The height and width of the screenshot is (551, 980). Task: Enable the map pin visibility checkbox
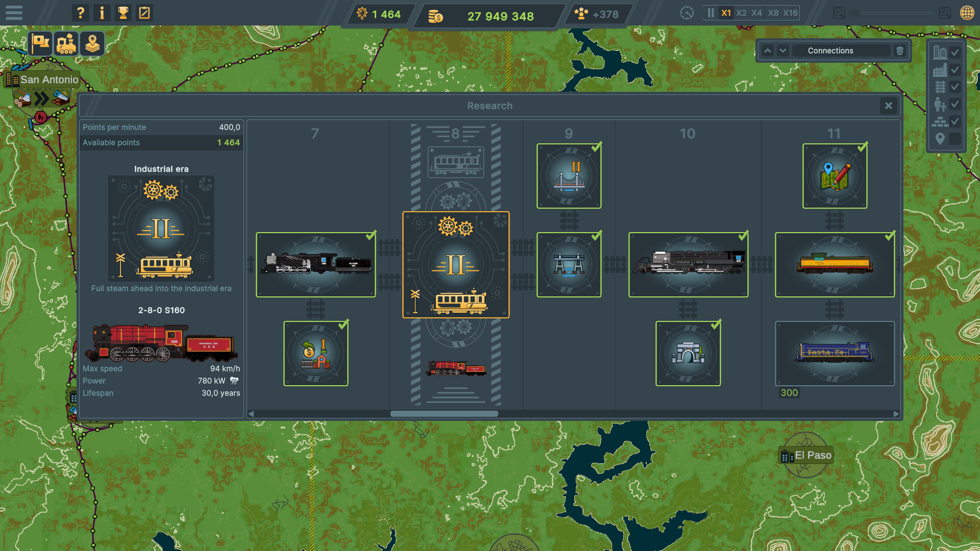[x=955, y=139]
